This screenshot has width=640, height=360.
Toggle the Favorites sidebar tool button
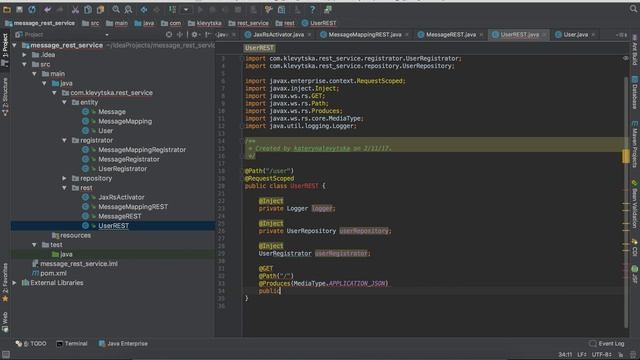pos(5,282)
